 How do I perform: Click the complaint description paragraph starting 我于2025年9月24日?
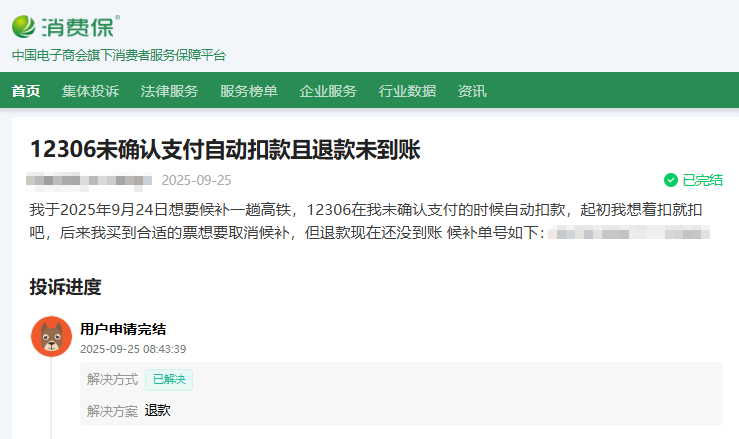tap(370, 221)
